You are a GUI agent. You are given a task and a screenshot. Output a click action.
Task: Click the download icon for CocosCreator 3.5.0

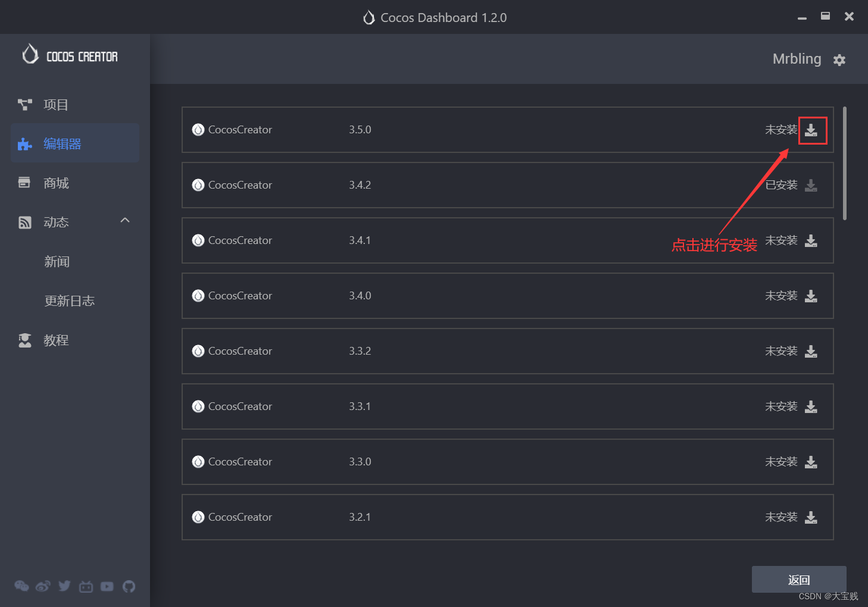point(811,130)
